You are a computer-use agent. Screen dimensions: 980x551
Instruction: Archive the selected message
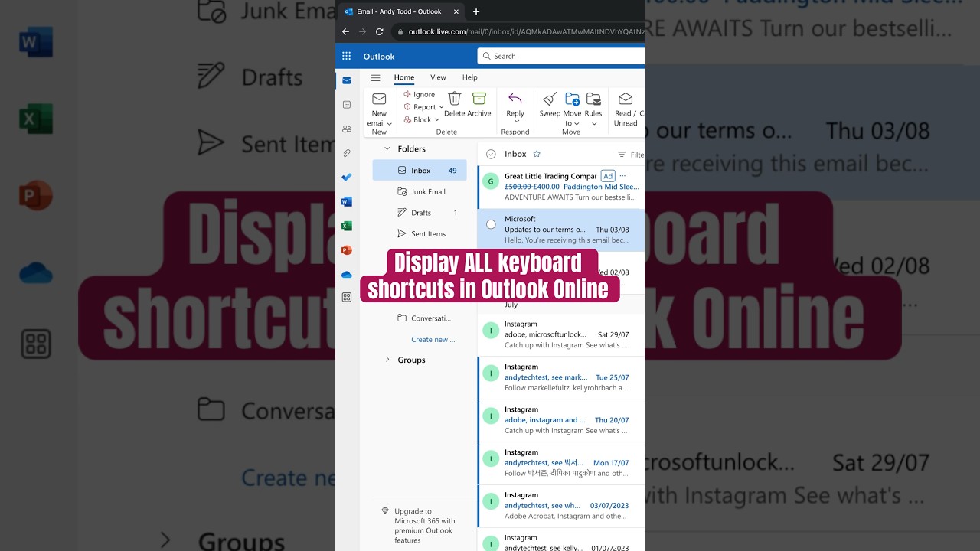(479, 104)
